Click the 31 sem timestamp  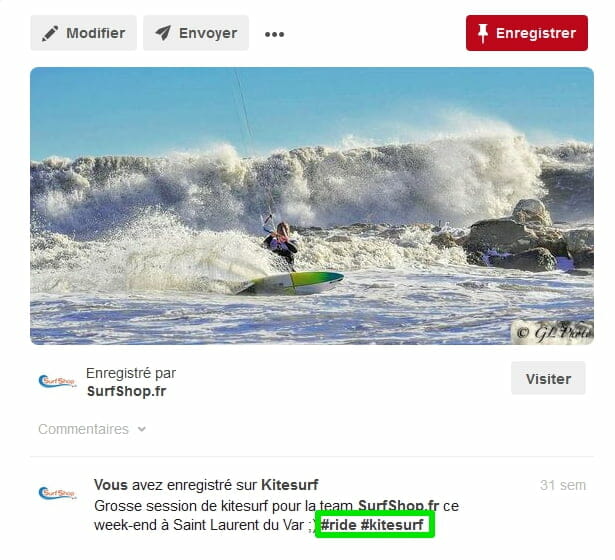[563, 485]
